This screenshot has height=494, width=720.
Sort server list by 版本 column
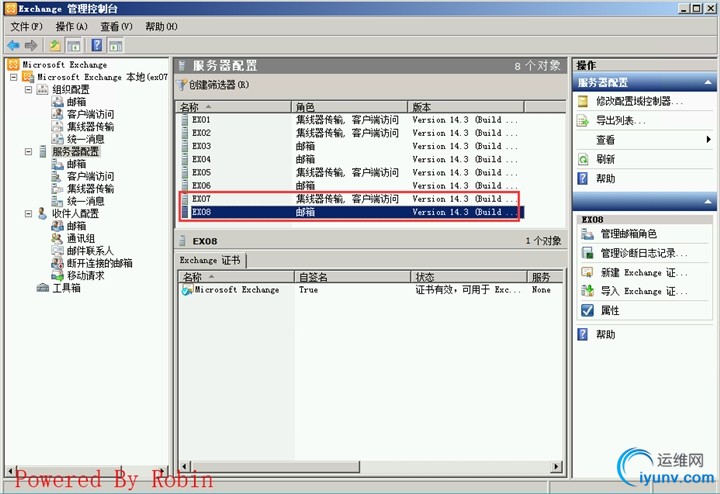[x=466, y=107]
